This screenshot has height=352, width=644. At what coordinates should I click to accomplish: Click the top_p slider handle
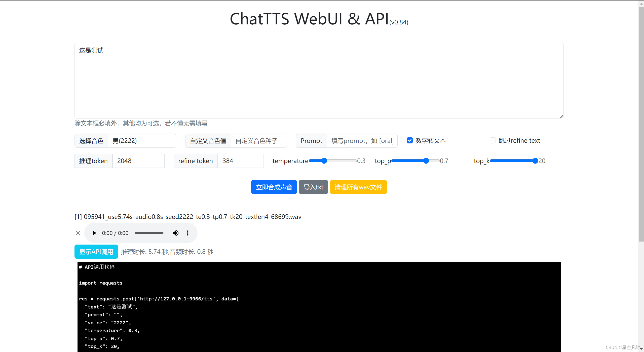426,161
